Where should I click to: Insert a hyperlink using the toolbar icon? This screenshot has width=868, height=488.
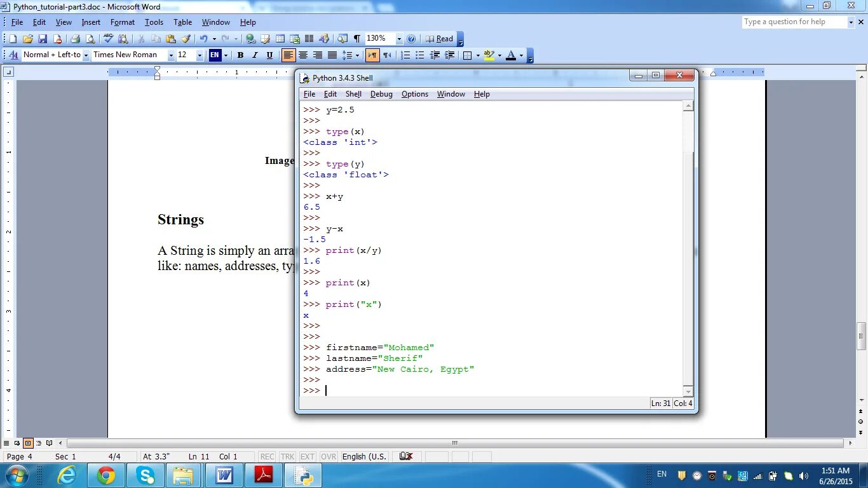coord(250,39)
